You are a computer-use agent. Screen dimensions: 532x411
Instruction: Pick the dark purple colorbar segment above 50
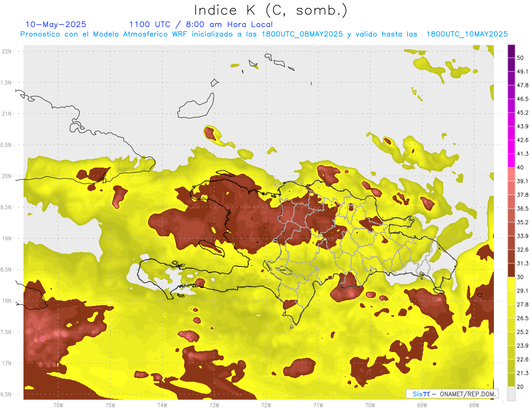coord(511,51)
